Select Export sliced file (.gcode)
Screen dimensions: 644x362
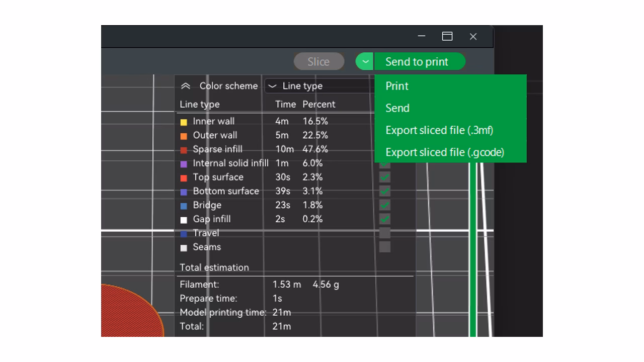450,152
